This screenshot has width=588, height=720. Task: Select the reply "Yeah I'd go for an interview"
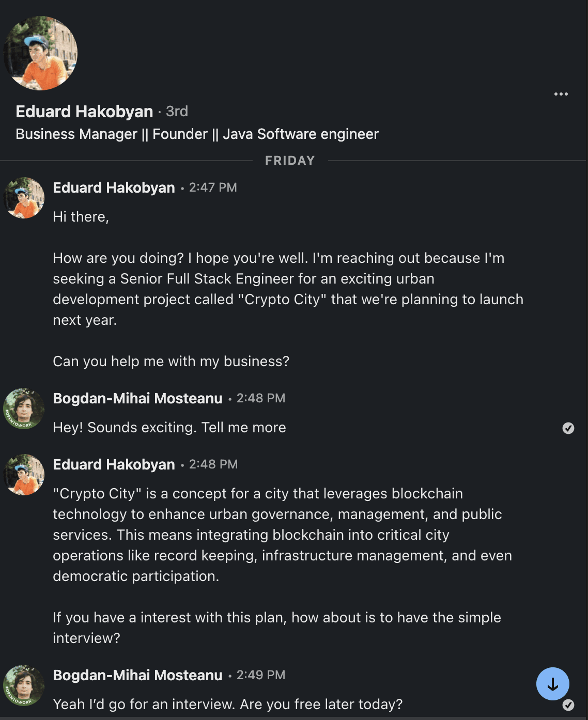tap(227, 703)
